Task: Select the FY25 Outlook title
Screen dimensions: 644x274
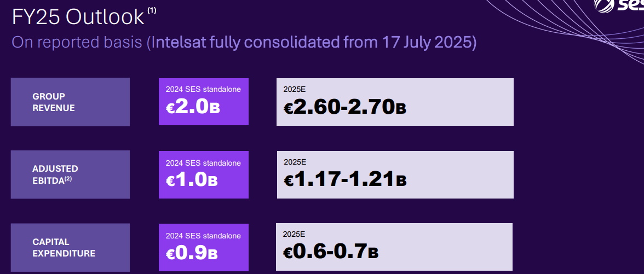Action: 78,18
